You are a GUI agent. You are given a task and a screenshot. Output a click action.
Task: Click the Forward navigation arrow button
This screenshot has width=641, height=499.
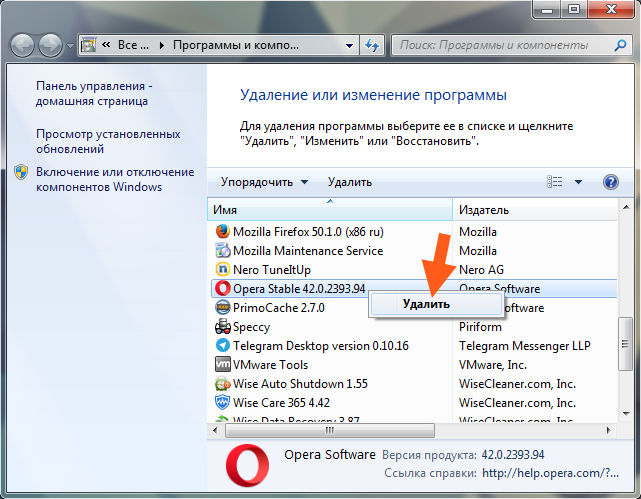click(50, 45)
